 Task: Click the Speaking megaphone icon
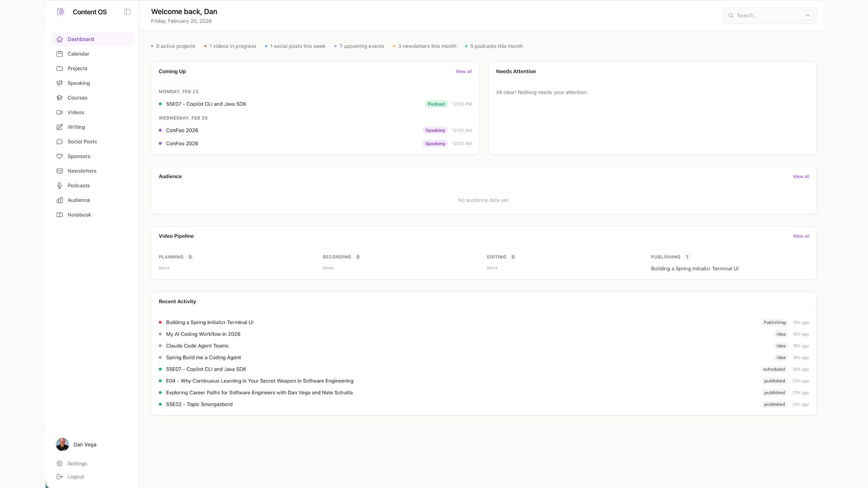click(59, 83)
